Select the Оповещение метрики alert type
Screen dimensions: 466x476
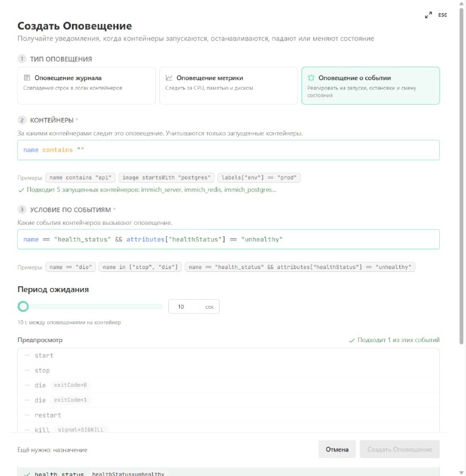tap(229, 86)
